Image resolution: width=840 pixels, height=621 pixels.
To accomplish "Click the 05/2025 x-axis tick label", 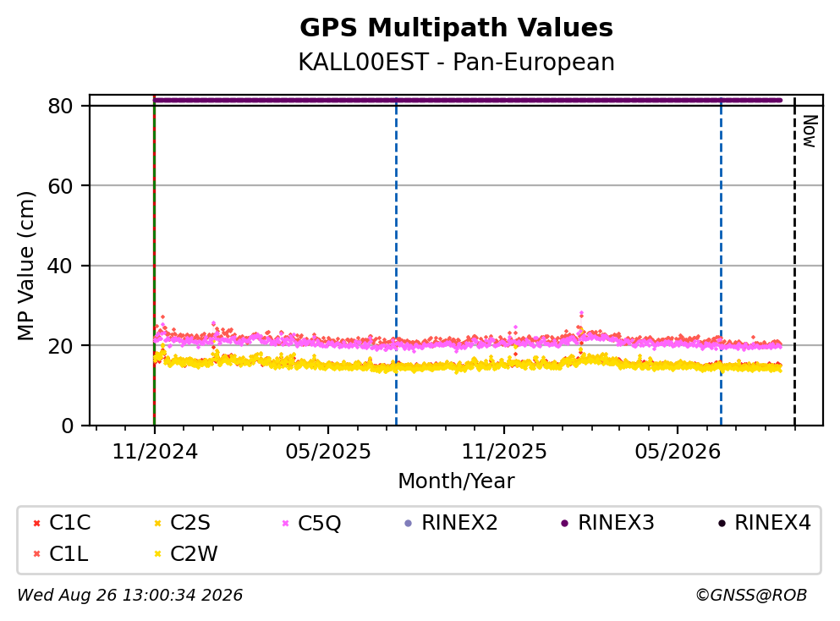I will pyautogui.click(x=328, y=452).
